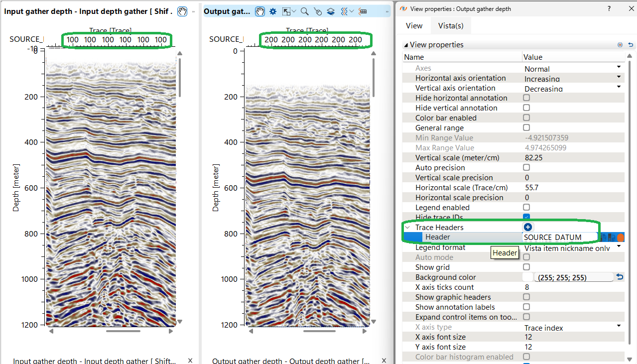This screenshot has width=637, height=364.
Task: Toggle the Show grid checkbox
Action: (x=526, y=267)
